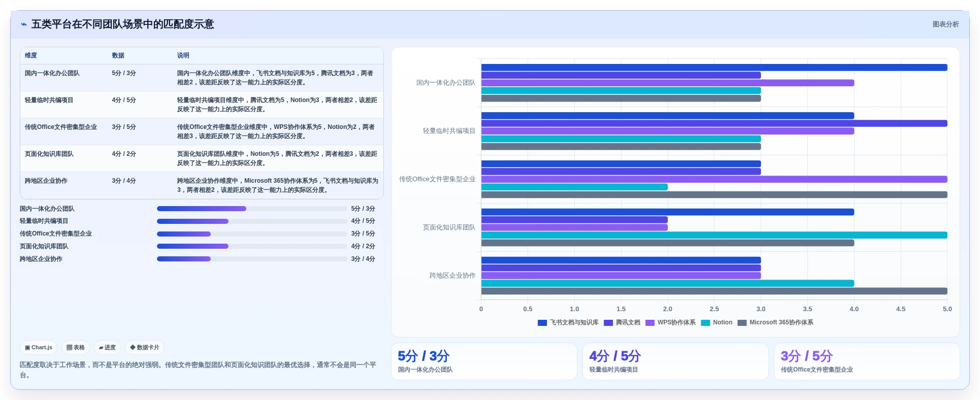Click Notion bar in 页面化知识库团队 group
980x400 pixels.
point(714,235)
